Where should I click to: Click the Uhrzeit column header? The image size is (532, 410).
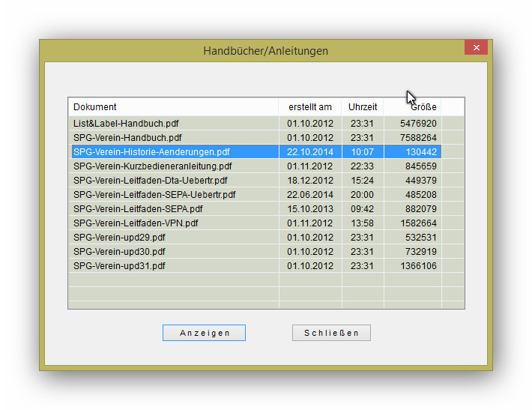pyautogui.click(x=363, y=107)
